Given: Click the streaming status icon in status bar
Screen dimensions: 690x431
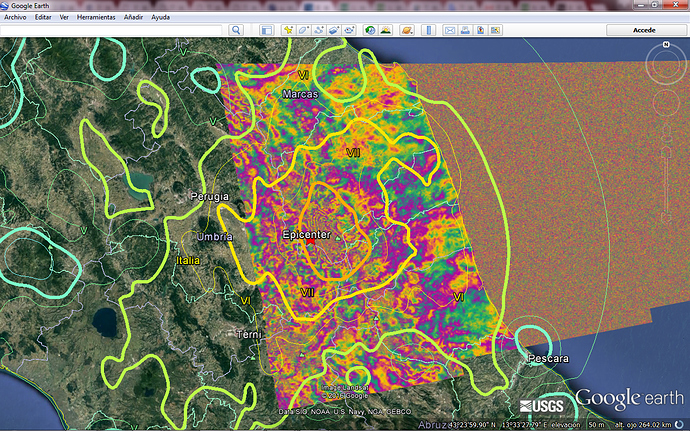Looking at the screenshot, I should point(680,424).
